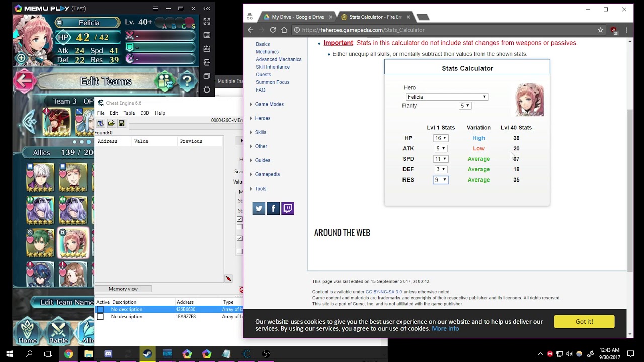Click MEmu settings gear icon
Screen dimensions: 644x362
tap(207, 89)
